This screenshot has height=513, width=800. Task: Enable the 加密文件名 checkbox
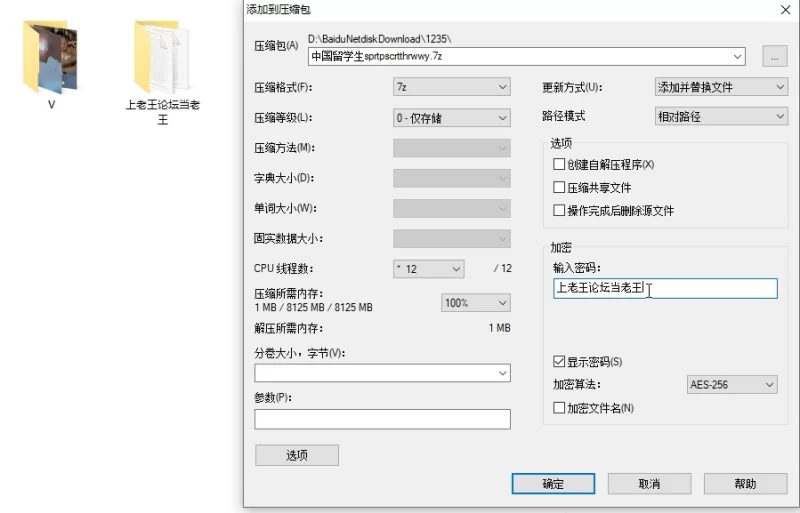pos(559,407)
